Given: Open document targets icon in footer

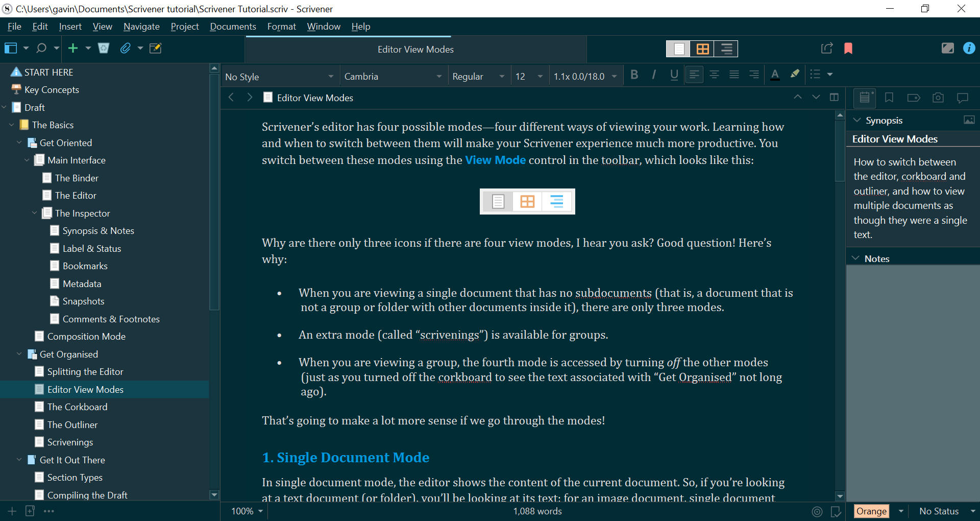Looking at the screenshot, I should (817, 511).
